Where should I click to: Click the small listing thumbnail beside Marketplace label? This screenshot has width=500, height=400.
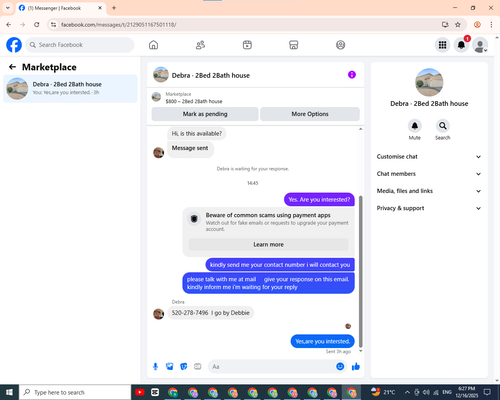pos(156,97)
